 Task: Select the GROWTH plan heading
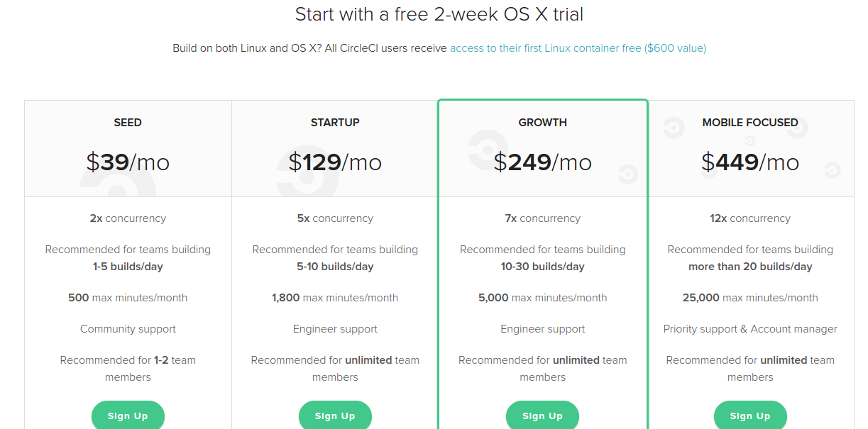click(543, 123)
